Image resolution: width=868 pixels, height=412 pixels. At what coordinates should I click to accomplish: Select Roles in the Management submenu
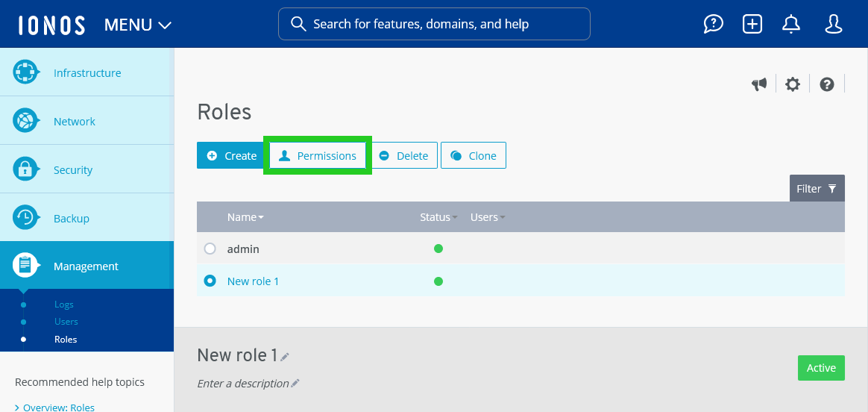(66, 339)
